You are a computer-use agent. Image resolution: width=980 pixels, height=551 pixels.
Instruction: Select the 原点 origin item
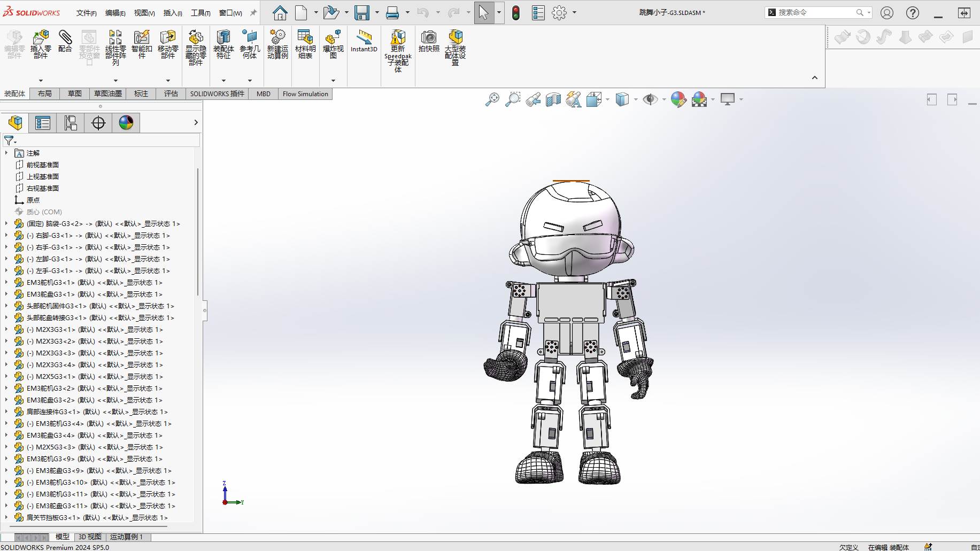click(33, 200)
